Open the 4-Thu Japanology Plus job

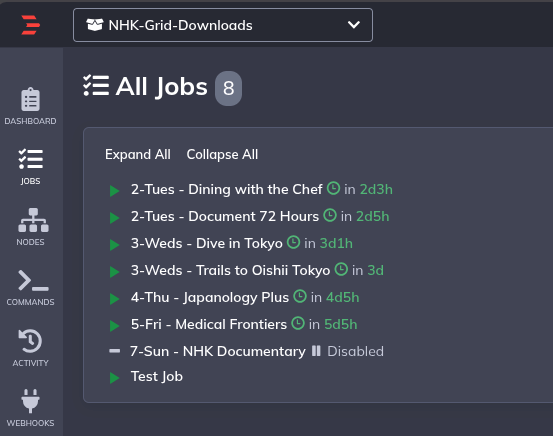[x=210, y=297]
